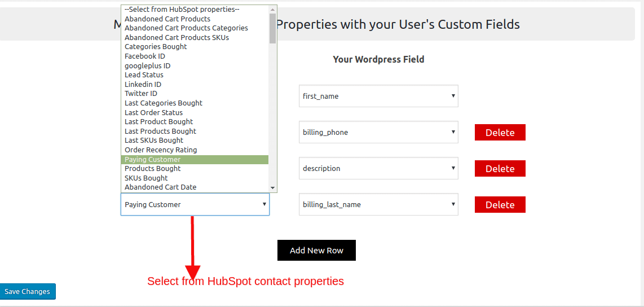The width and height of the screenshot is (644, 307).
Task: Remove the billing_last_name row with Delete
Action: (x=500, y=205)
